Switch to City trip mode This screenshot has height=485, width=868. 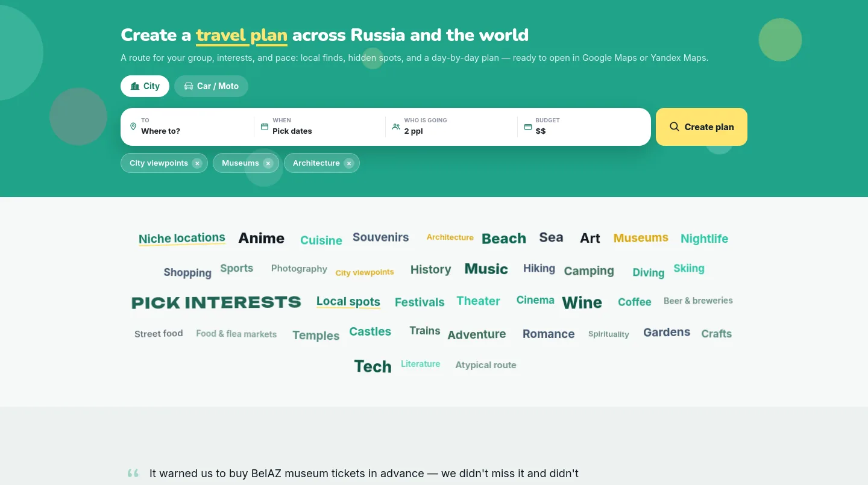[145, 86]
